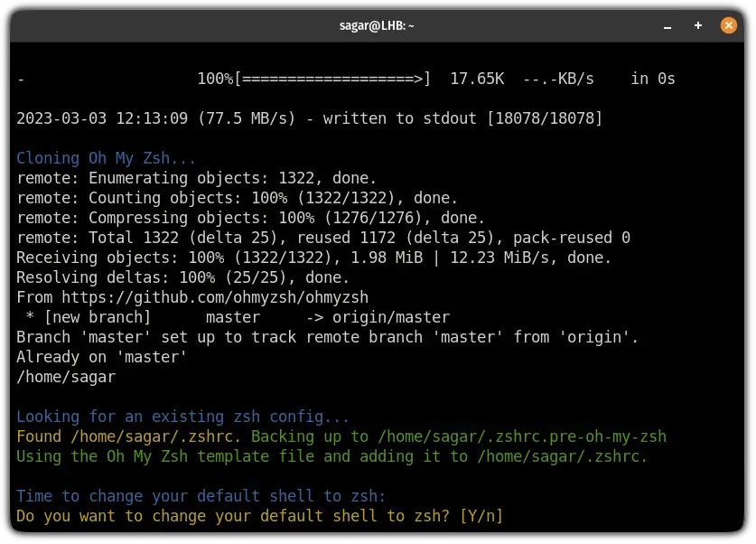This screenshot has width=756, height=544.
Task: Click "Already on 'master'" line
Action: point(101,357)
